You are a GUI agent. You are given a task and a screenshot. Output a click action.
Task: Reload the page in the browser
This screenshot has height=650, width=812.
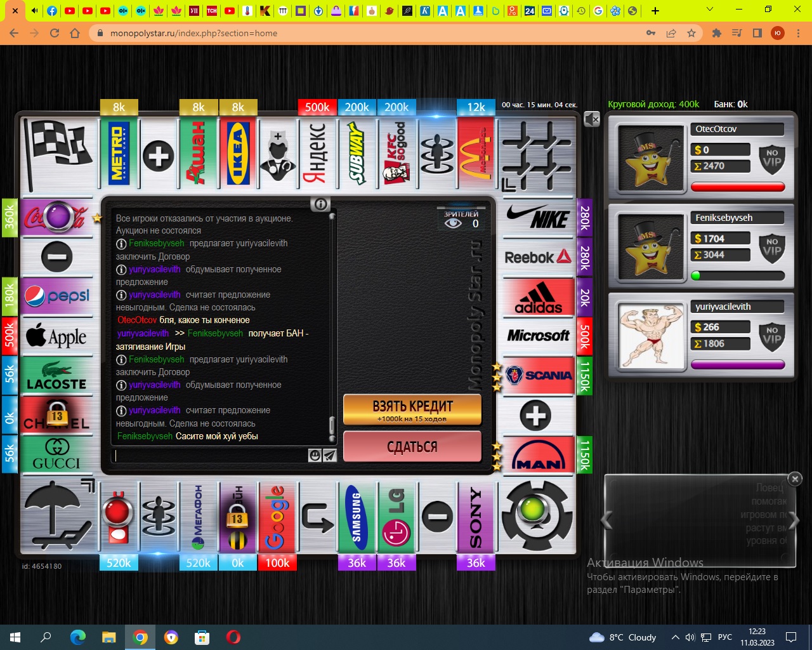[x=55, y=33]
